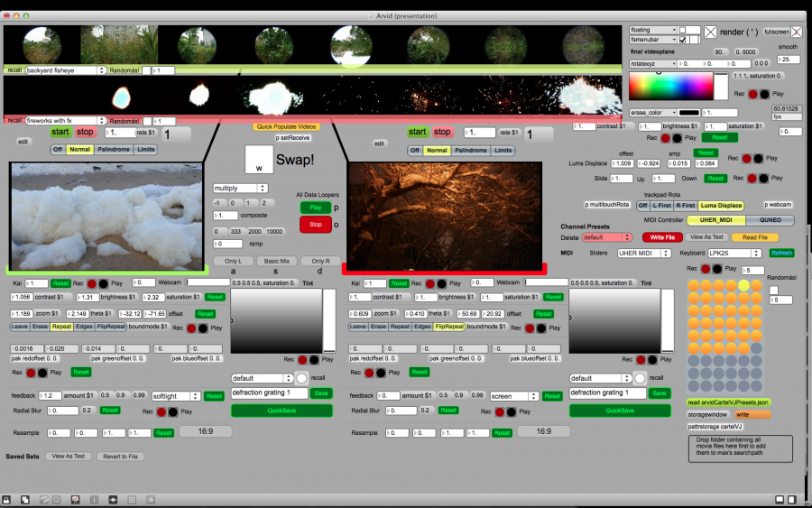Image resolution: width=812 pixels, height=508 pixels.
Task: Toggle right channel recall round button
Action: point(640,378)
